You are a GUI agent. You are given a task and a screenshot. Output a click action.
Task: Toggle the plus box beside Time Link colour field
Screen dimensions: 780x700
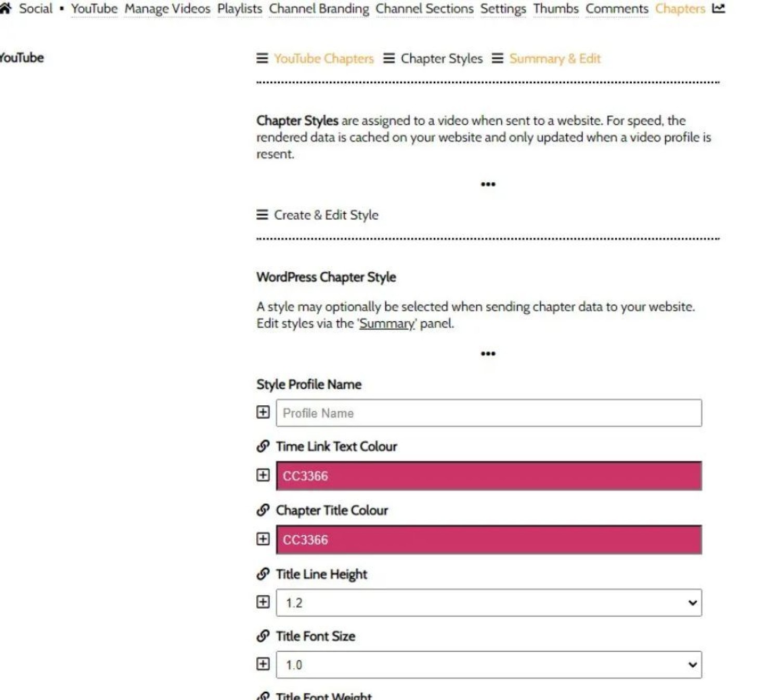(263, 476)
